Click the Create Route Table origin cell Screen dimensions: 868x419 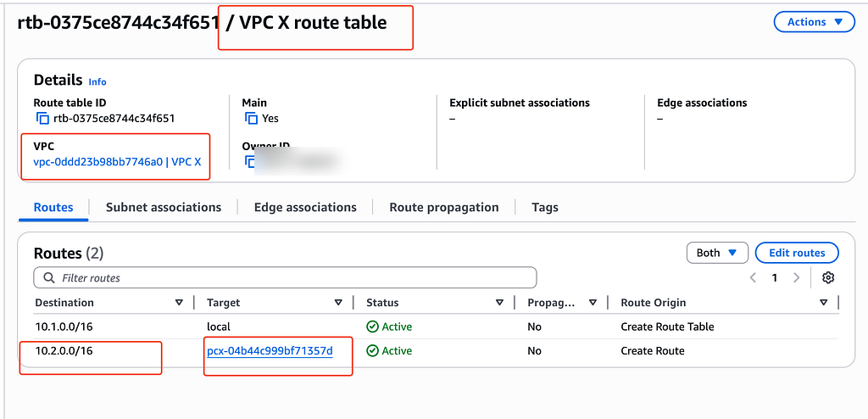coord(667,327)
